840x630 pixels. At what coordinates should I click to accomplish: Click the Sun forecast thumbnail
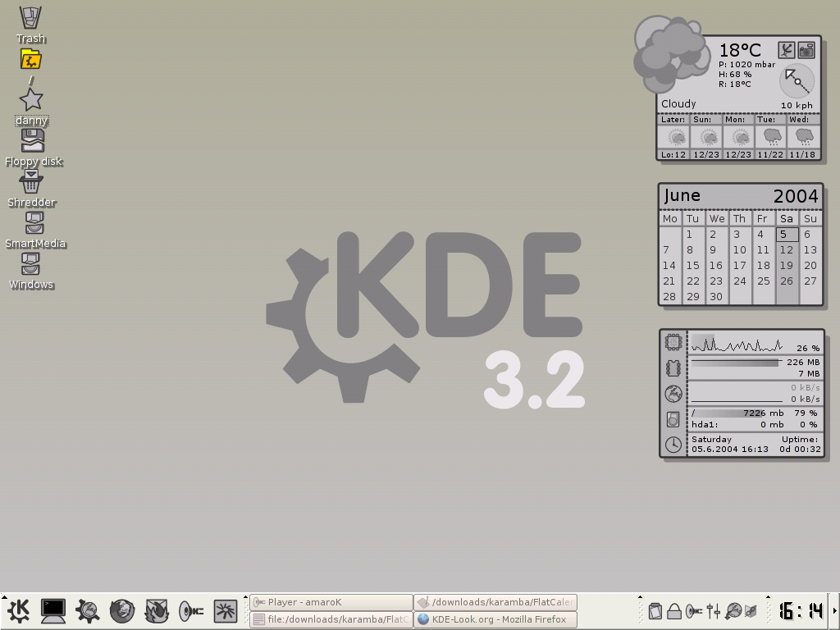point(707,137)
